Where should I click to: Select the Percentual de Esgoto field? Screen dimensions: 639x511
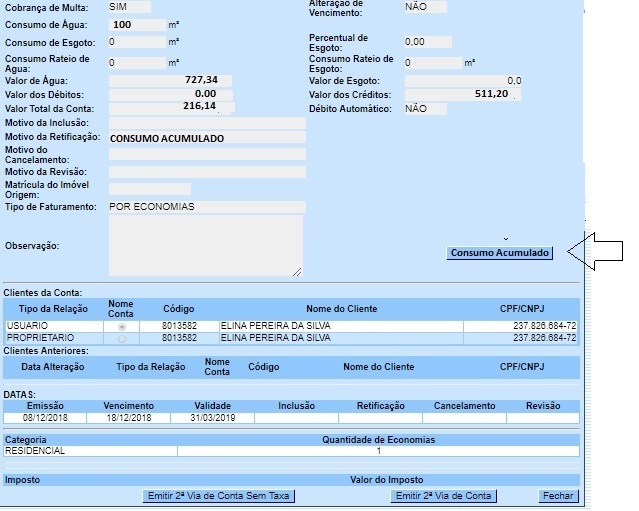(428, 42)
